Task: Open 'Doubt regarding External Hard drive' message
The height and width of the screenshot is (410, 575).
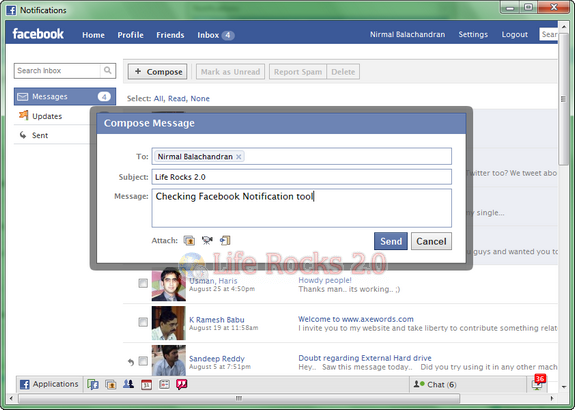Action: coord(365,358)
